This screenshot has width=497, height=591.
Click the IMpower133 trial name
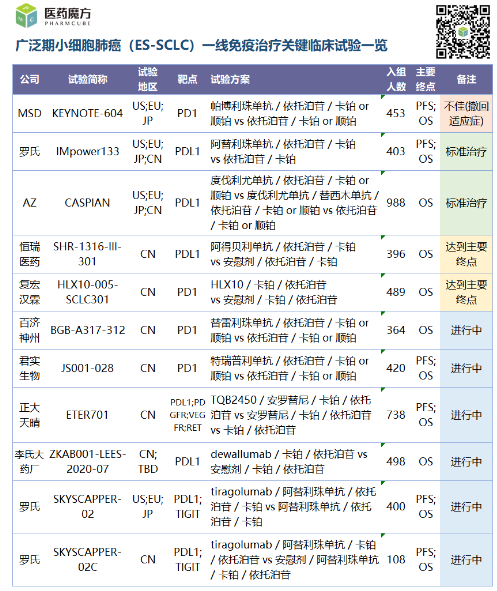point(87,152)
